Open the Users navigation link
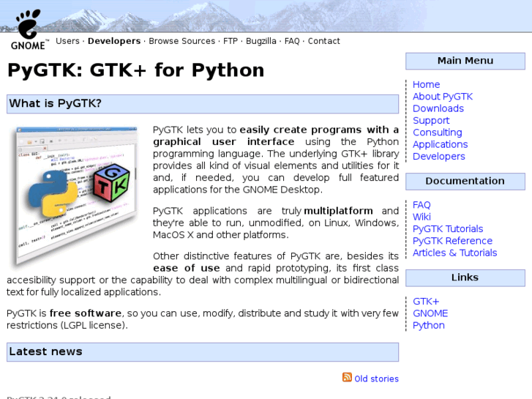The width and height of the screenshot is (532, 399). (x=67, y=41)
